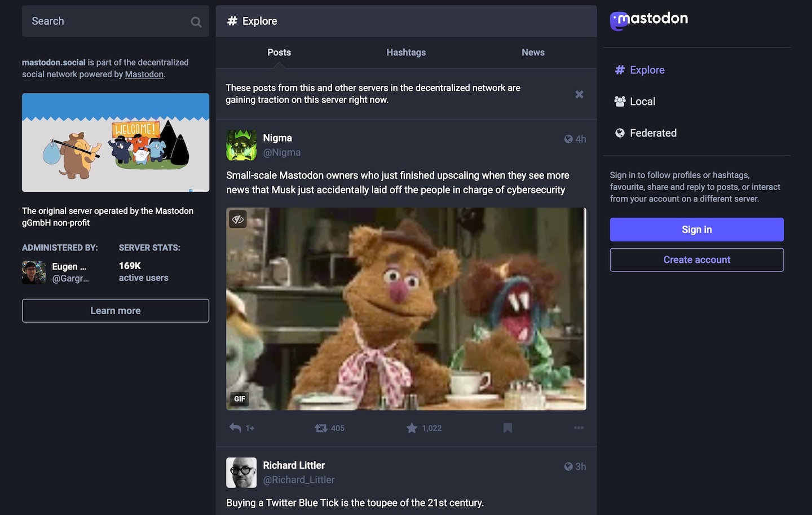Click the ADMINISTERED BY heading
The height and width of the screenshot is (515, 812).
click(x=60, y=248)
